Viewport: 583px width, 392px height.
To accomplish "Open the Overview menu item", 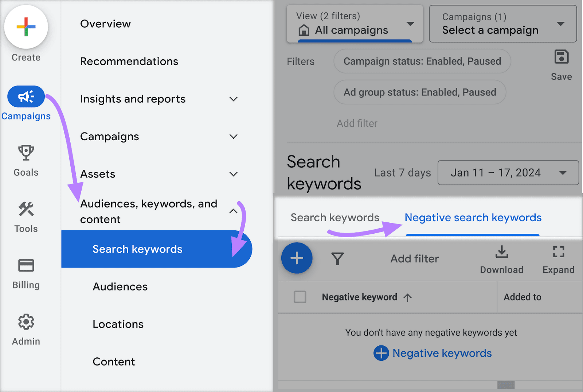I will click(x=105, y=24).
